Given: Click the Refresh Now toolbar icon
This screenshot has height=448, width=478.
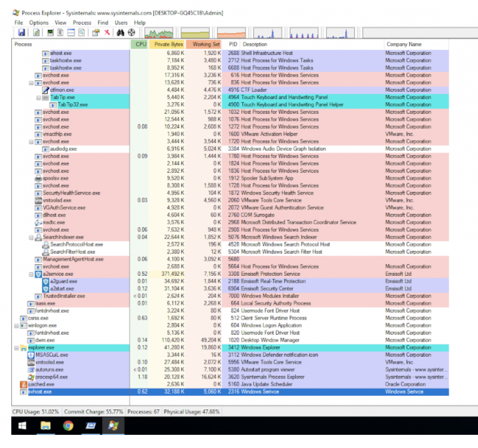Looking at the screenshot, I should click(36, 32).
